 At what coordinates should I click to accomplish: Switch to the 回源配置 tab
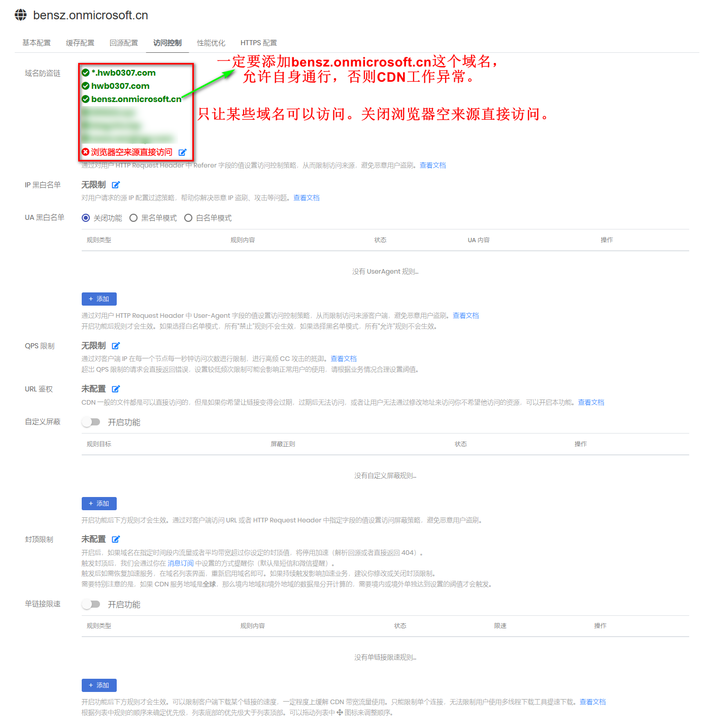coord(123,43)
